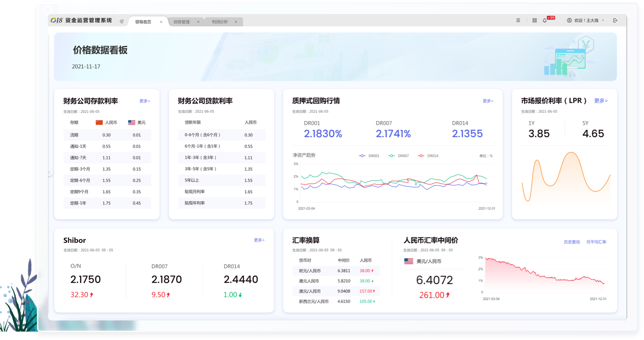The height and width of the screenshot is (340, 644).
Task: Expand the collapsed sidebar handle on left edge
Action: 50,172
